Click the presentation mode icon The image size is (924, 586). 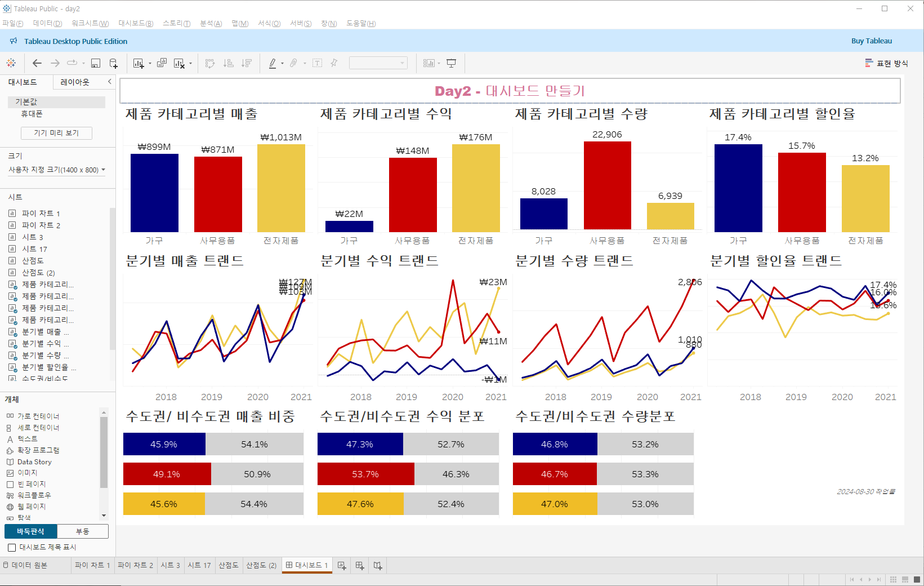452,63
